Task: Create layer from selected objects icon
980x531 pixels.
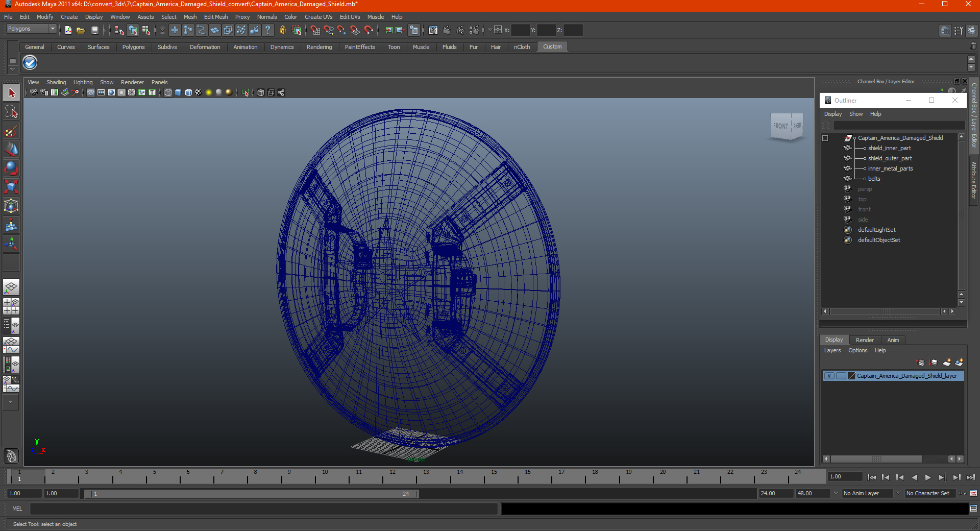Action: tap(959, 363)
